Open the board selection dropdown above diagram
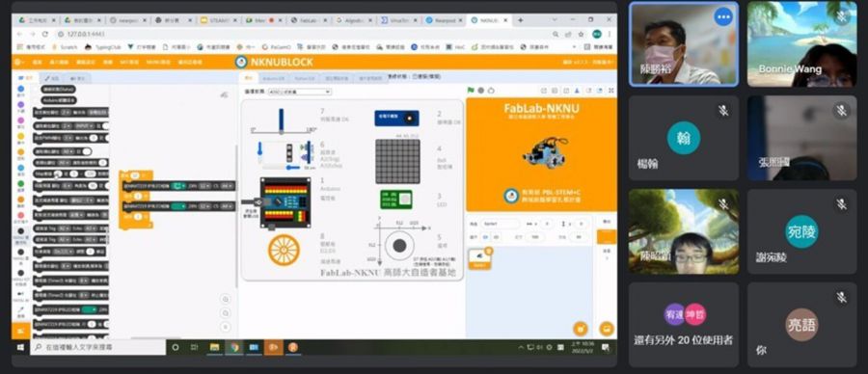This screenshot has height=374, width=868. [300, 92]
